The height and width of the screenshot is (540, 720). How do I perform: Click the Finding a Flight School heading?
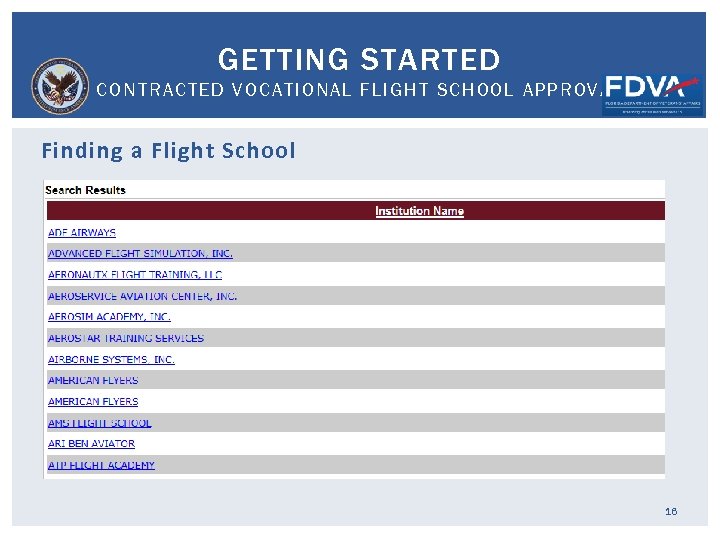168,151
